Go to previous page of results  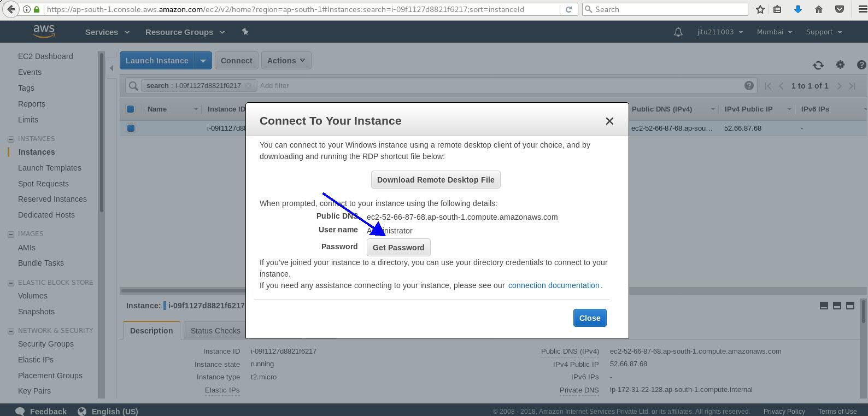(781, 86)
